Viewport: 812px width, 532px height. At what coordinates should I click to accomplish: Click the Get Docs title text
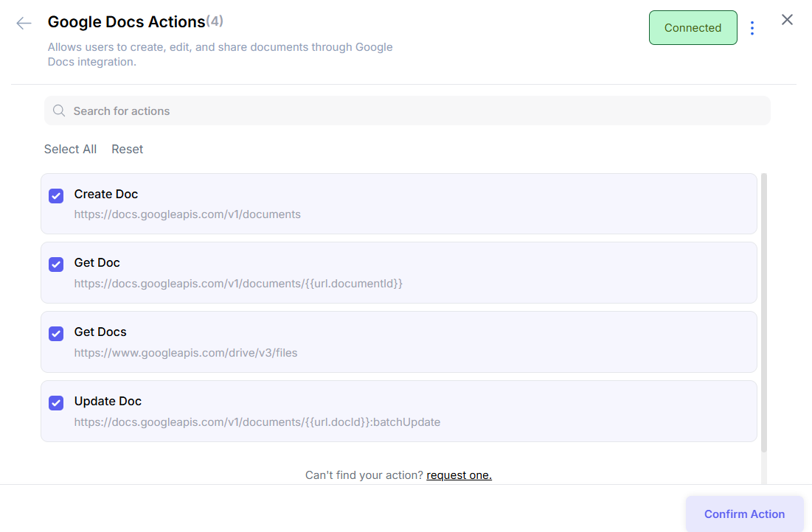click(100, 332)
